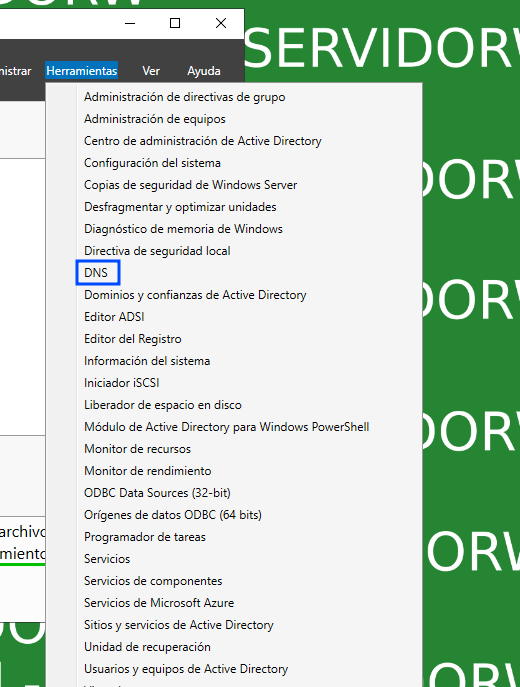
Task: Choose ODBC Data Sources (32-bit)
Action: coord(157,492)
